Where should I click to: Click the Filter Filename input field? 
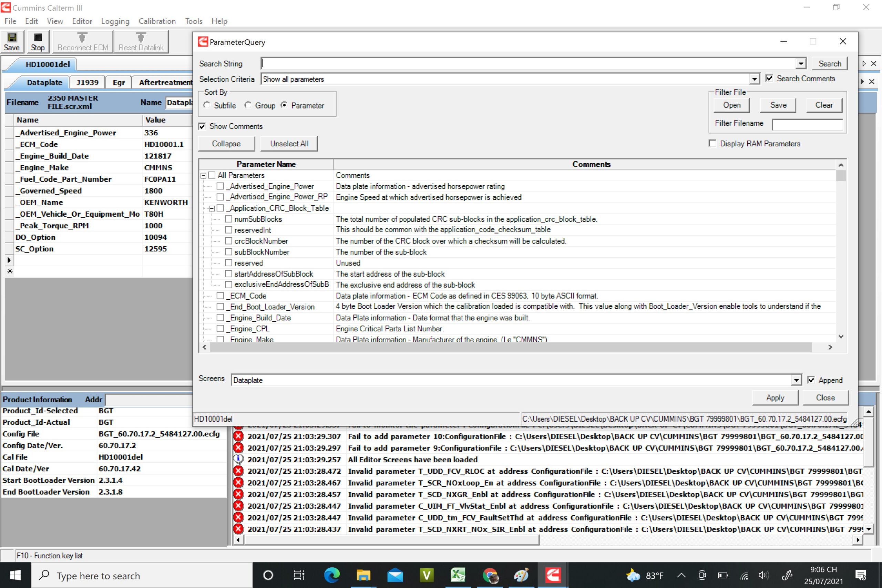(x=807, y=124)
